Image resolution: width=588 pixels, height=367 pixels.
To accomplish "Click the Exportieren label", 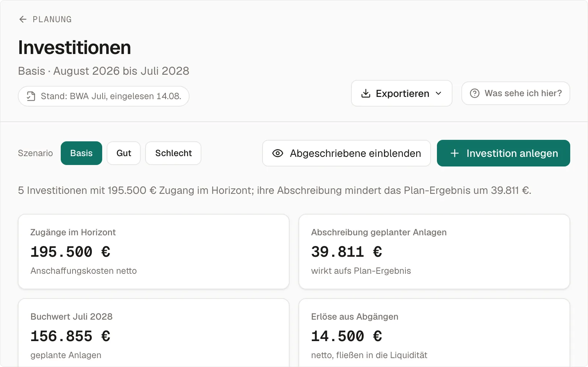I will click(x=402, y=94).
